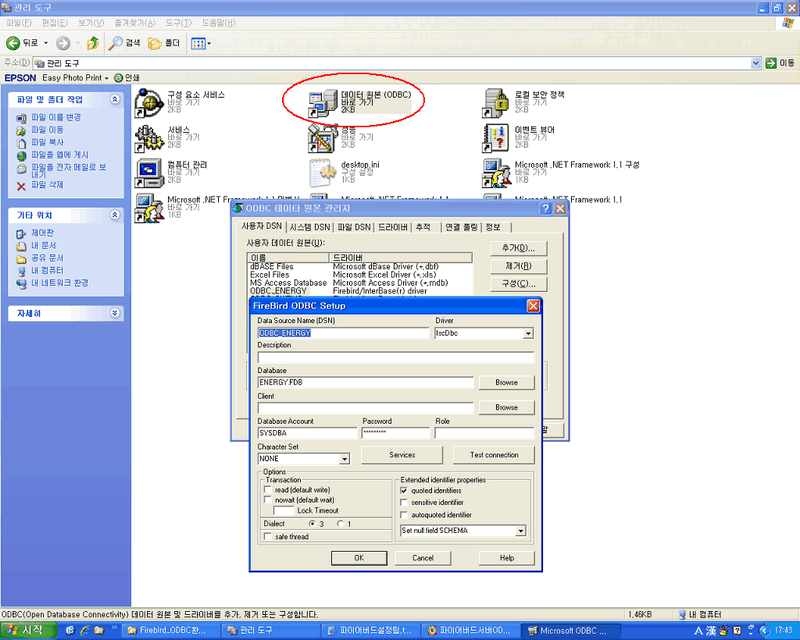Click the Cancel button in FireBird setup

pyautogui.click(x=423, y=558)
